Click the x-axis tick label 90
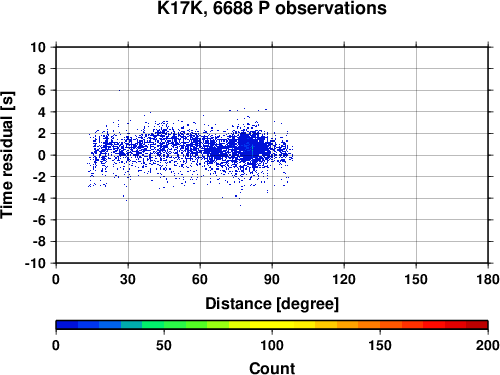Screen dimensions: 500x375 272,279
